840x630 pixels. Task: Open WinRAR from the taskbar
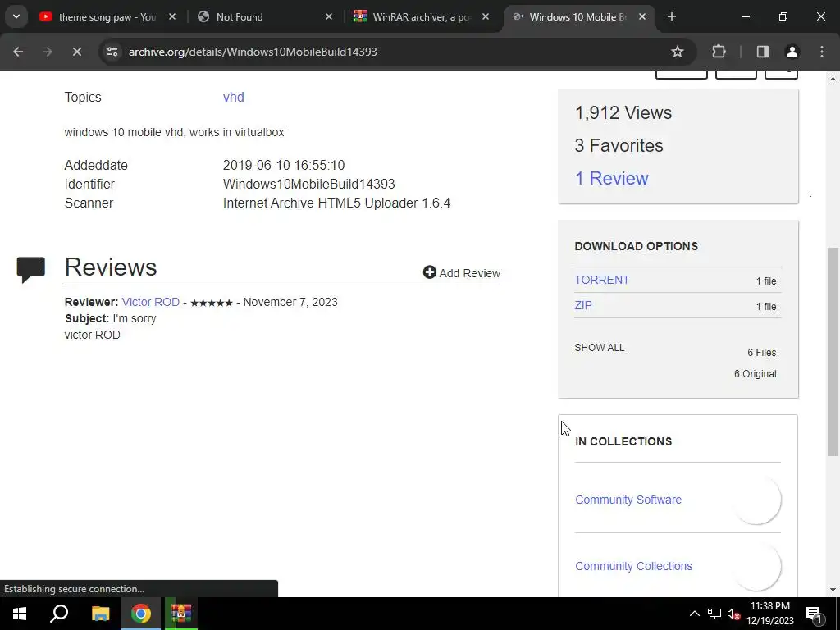[181, 614]
